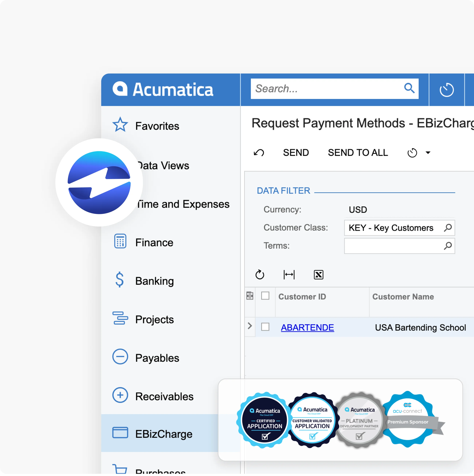The height and width of the screenshot is (476, 474).
Task: Click the Request Payment Methods page title
Action: 363,123
